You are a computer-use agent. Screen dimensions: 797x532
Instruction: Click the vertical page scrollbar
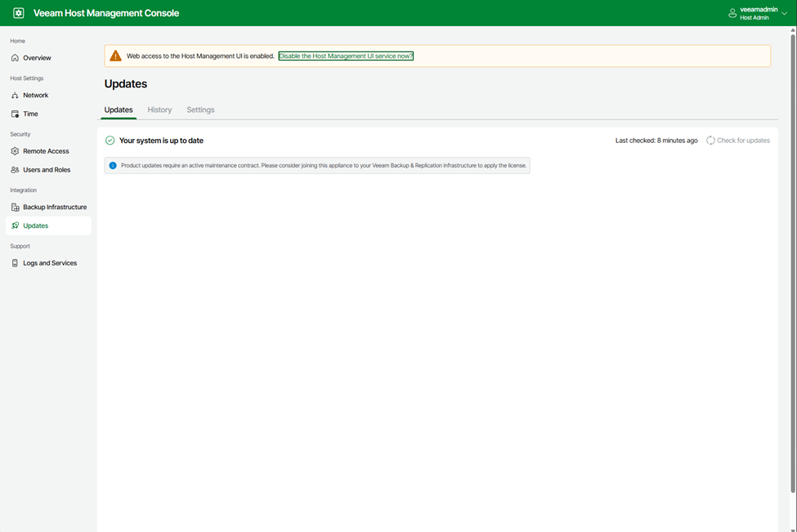792,262
